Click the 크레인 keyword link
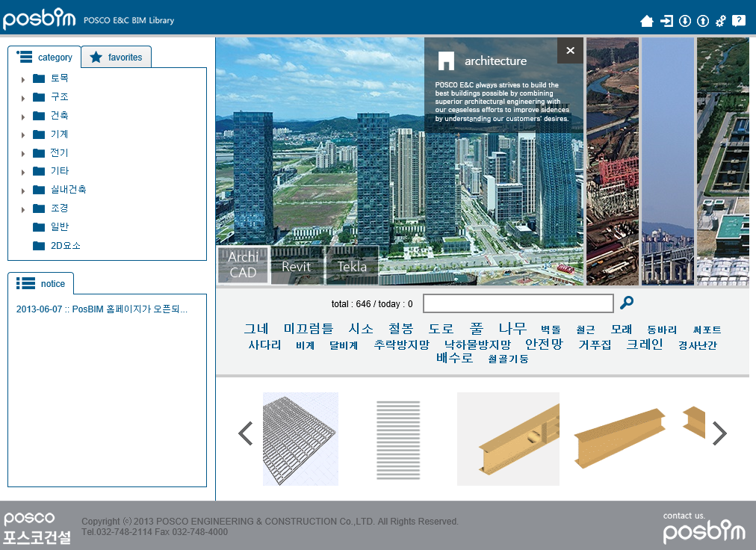The width and height of the screenshot is (756, 550). (x=645, y=344)
